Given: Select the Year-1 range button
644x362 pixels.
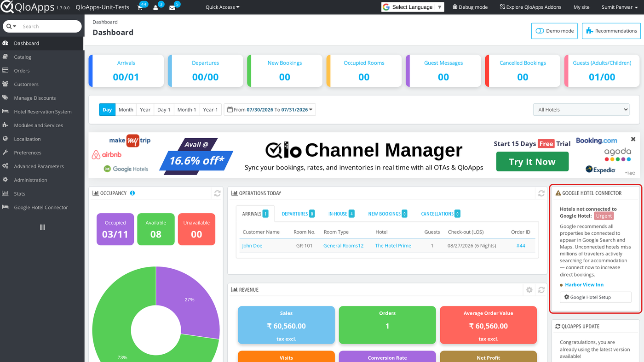Looking at the screenshot, I should [211, 110].
